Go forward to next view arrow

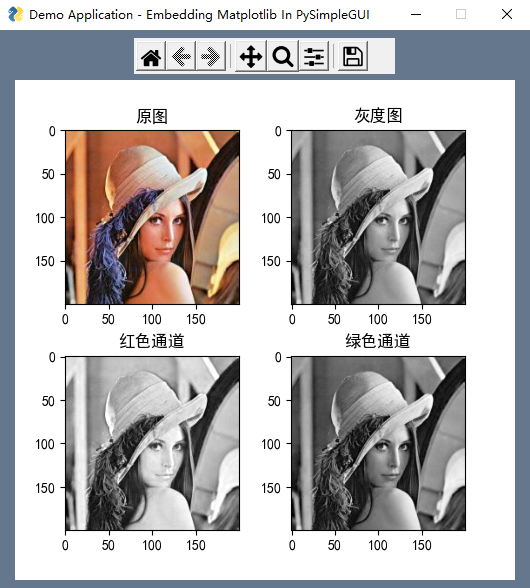pos(211,56)
